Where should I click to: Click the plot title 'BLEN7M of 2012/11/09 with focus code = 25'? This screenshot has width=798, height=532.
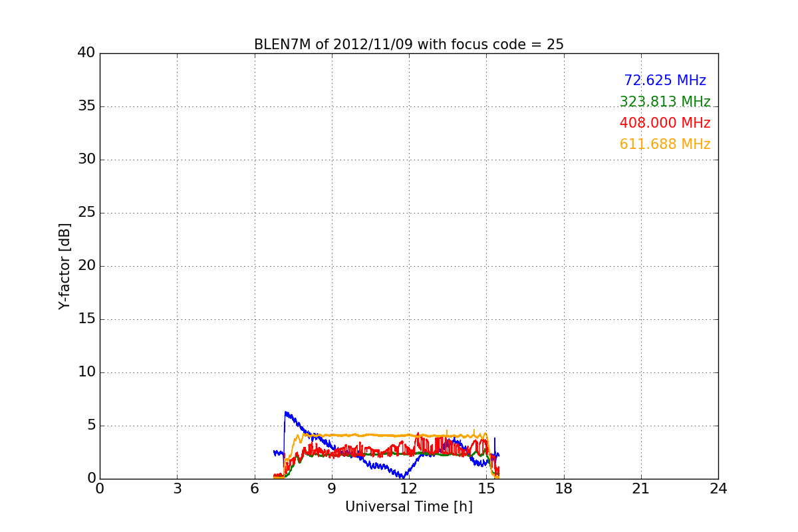(x=409, y=45)
